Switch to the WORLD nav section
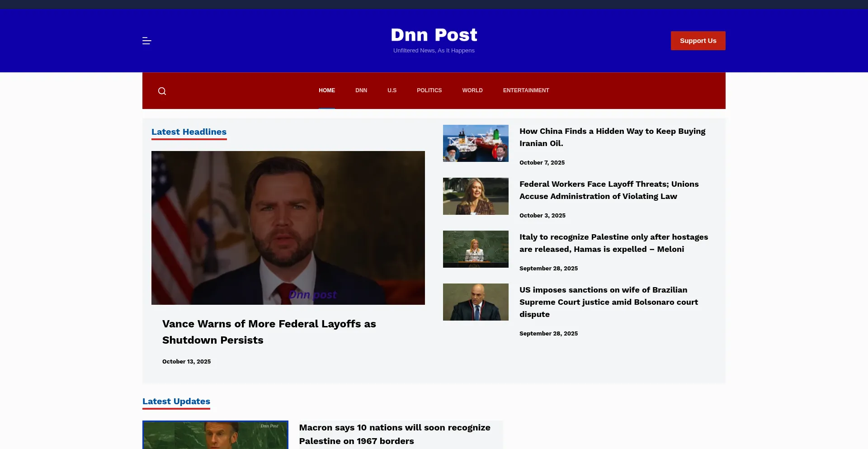868x449 pixels. [x=472, y=90]
